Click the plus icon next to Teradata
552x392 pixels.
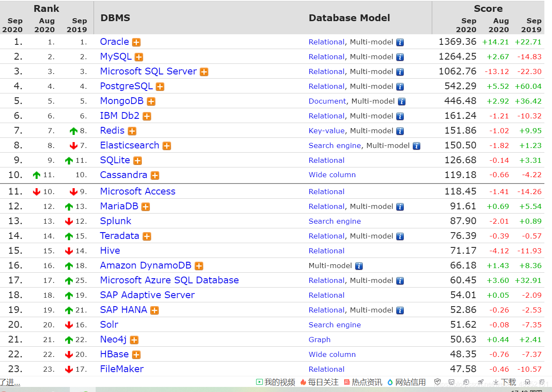[147, 236]
